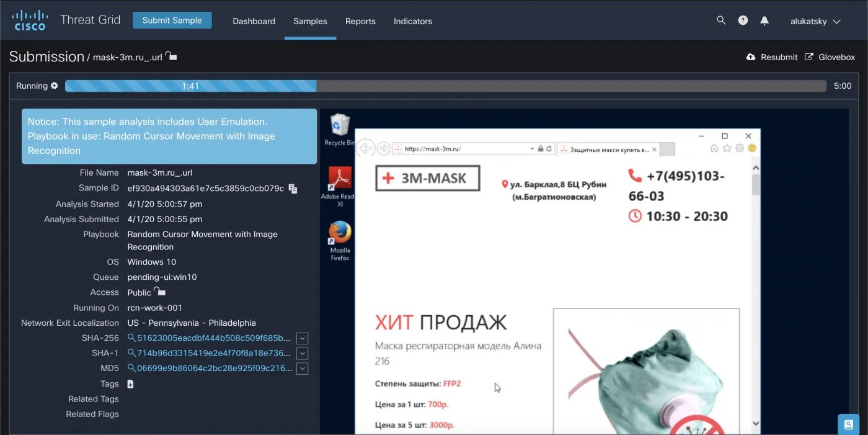Click the mask product image
This screenshot has width=868, height=435.
click(x=646, y=372)
